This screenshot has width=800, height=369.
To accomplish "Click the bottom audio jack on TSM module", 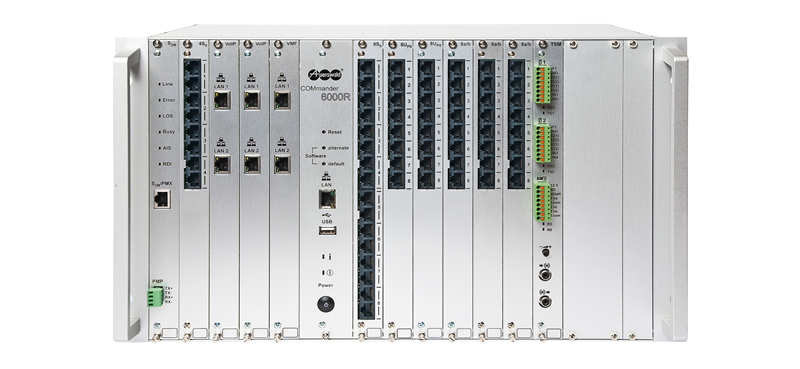I will [544, 301].
